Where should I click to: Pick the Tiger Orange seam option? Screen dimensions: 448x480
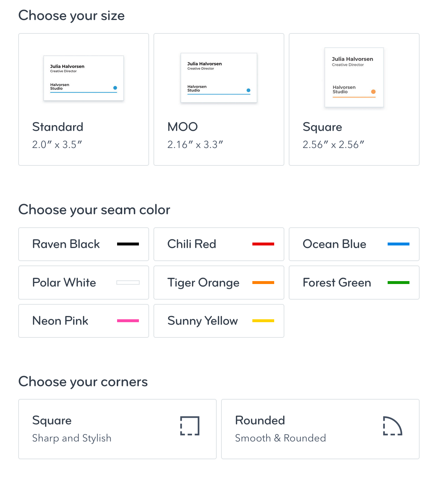[x=219, y=283]
